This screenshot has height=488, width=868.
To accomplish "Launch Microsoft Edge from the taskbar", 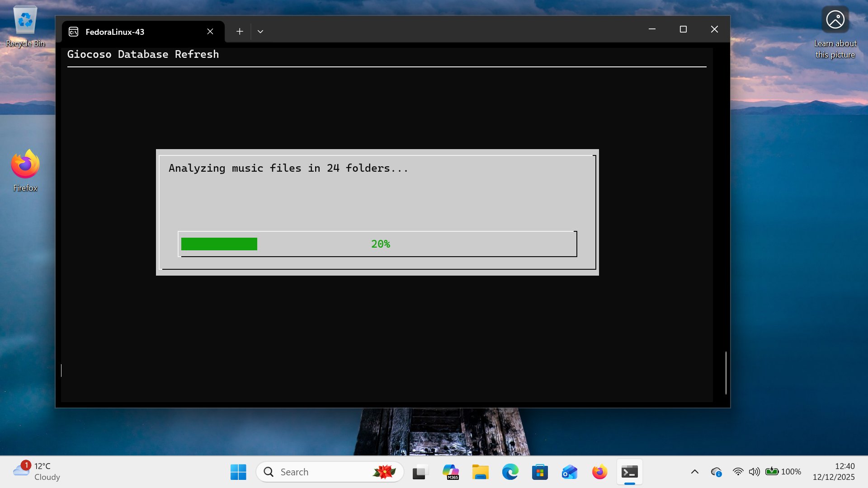I will (510, 472).
